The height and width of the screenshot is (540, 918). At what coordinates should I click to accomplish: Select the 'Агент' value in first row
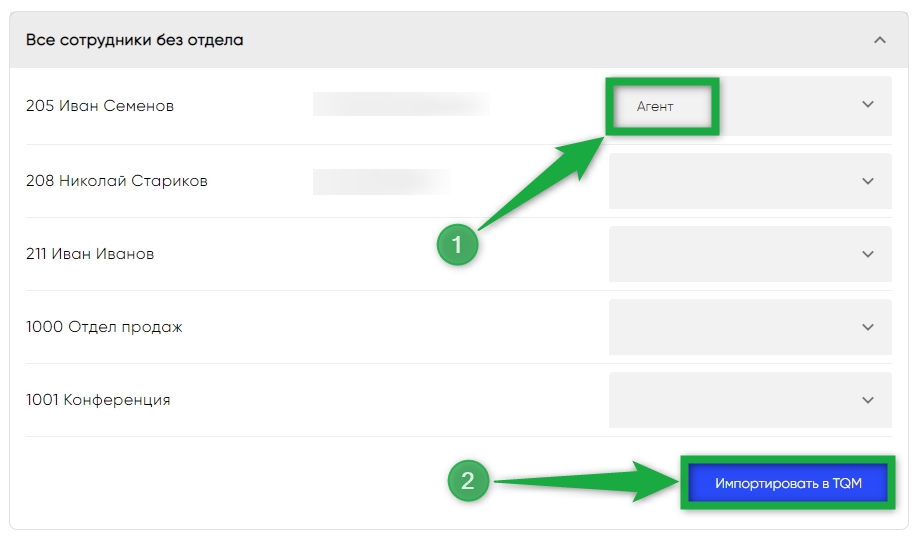(655, 107)
